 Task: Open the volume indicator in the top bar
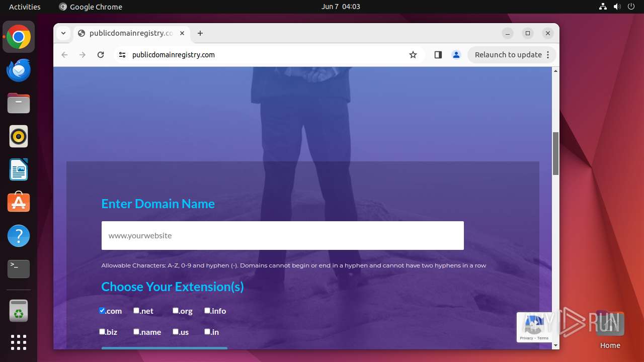(617, 7)
